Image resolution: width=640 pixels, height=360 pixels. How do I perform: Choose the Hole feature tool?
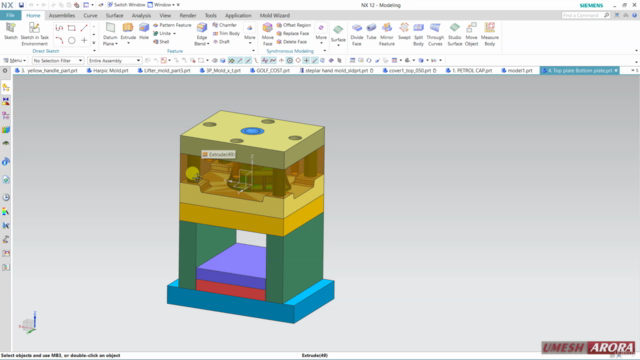point(144,31)
